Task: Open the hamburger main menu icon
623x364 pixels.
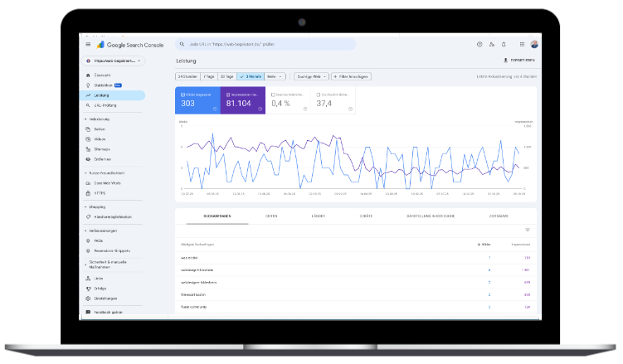Action: click(x=86, y=44)
